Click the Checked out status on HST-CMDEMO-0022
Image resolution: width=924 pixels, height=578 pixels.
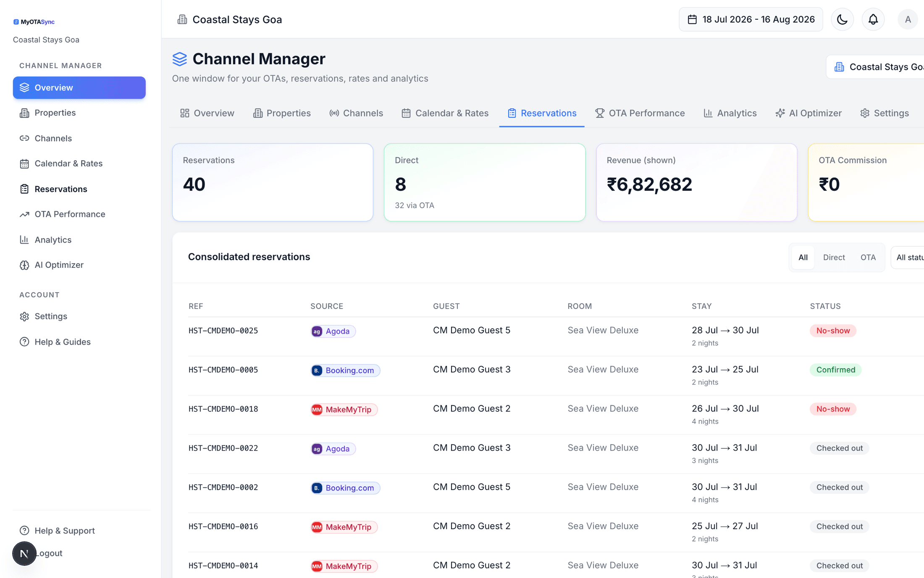[x=839, y=448]
